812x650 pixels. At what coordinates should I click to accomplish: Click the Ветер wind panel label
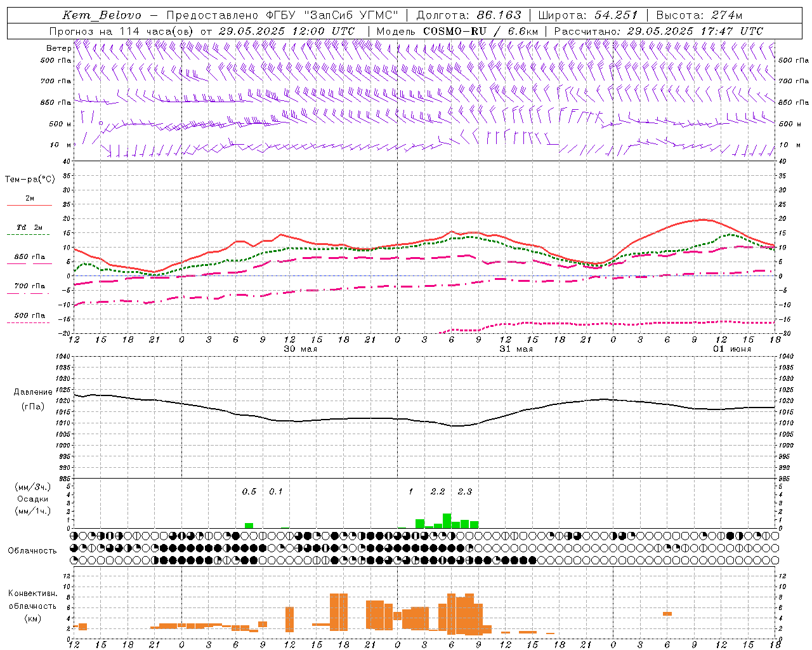click(x=59, y=48)
